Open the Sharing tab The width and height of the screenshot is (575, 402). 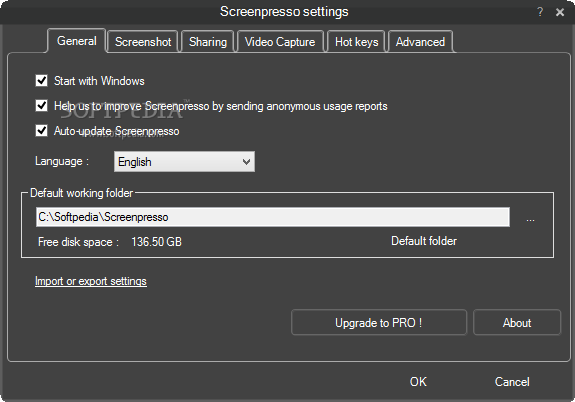[x=208, y=42]
